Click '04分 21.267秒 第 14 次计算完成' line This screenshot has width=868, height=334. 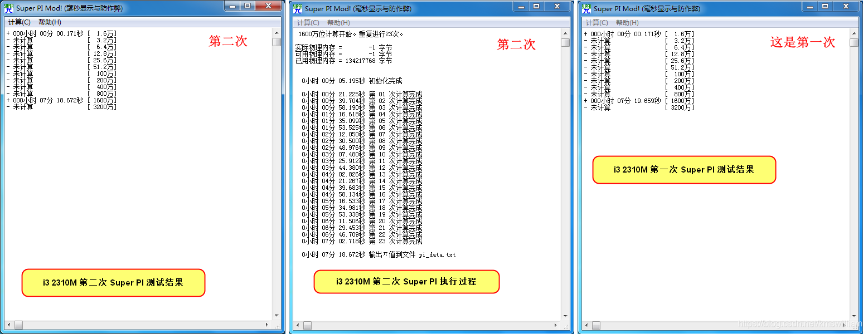[x=362, y=181]
